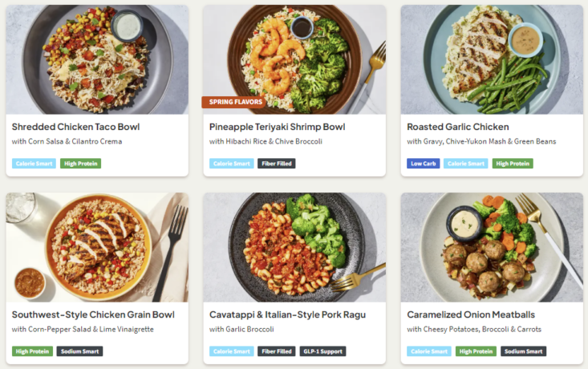The image size is (588, 369).
Task: Click the "with Gravy, Chive-Yukon Mash & Green Beans" description
Action: 481,142
